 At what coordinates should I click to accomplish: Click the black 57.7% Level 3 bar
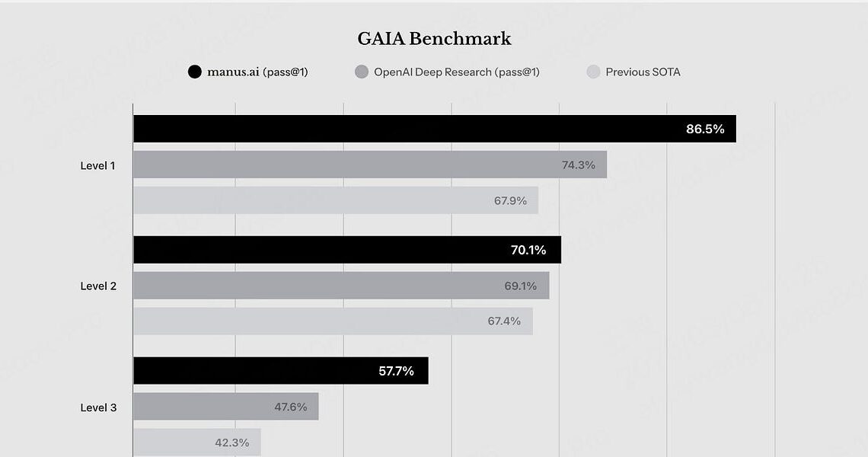tap(280, 371)
